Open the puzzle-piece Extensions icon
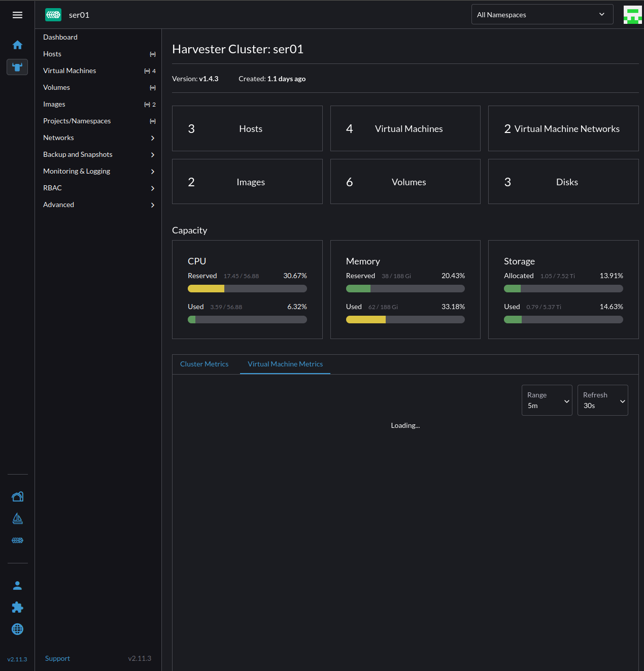Viewport: 644px width, 671px height. pos(17,608)
